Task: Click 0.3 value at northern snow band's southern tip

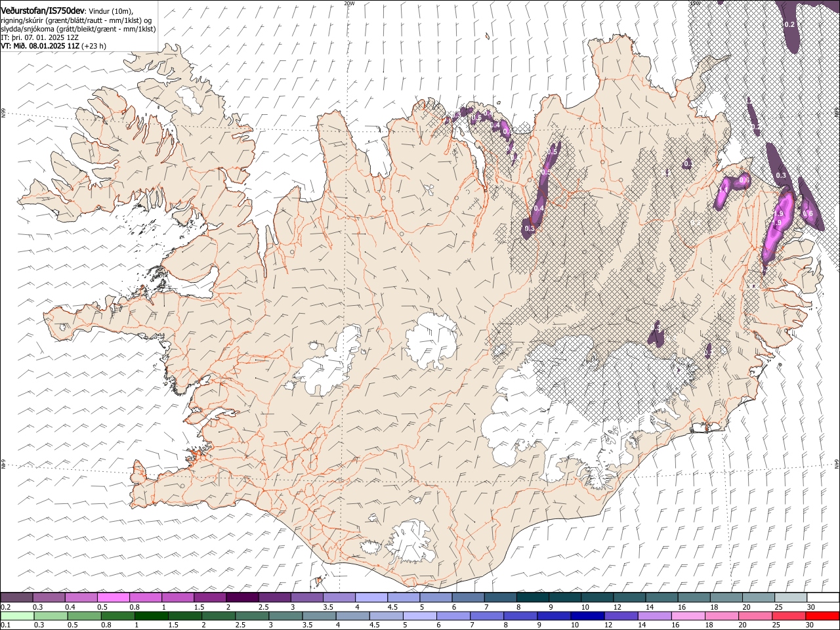Action: (530, 228)
